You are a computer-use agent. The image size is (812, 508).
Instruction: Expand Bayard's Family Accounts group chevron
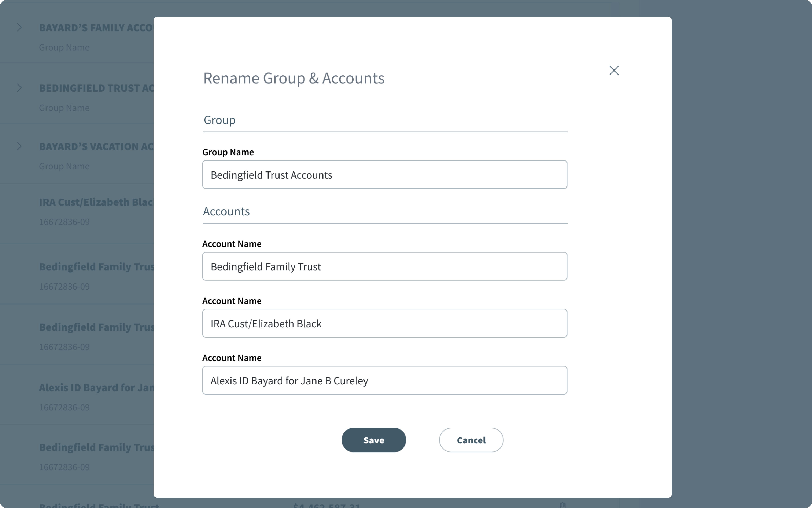pyautogui.click(x=19, y=28)
